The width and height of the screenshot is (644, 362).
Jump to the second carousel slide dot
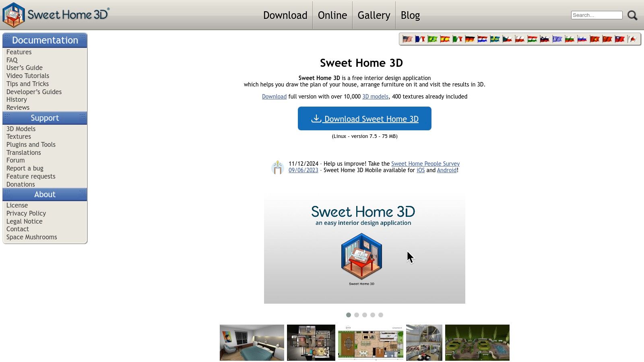pos(357,315)
